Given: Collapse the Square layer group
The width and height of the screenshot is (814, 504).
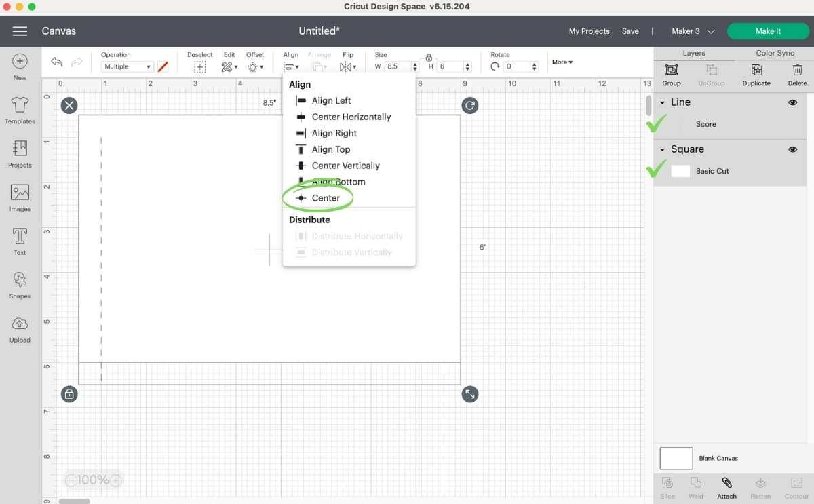Looking at the screenshot, I should click(663, 149).
